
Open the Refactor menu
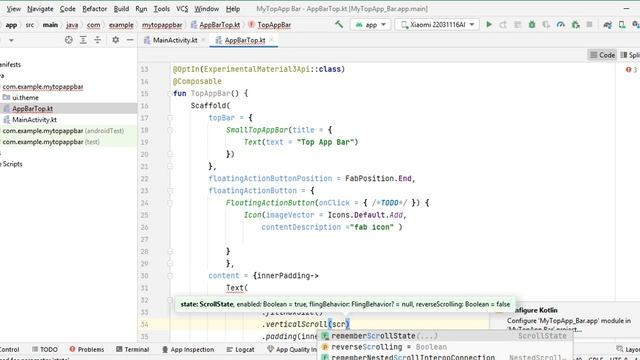click(x=94, y=9)
